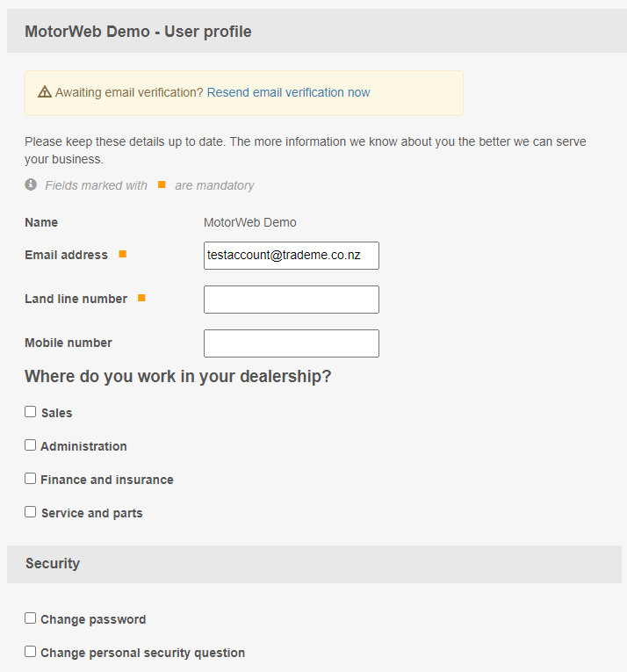The image size is (627, 672).
Task: Click the orange marker beside Land line number
Action: coord(141,298)
